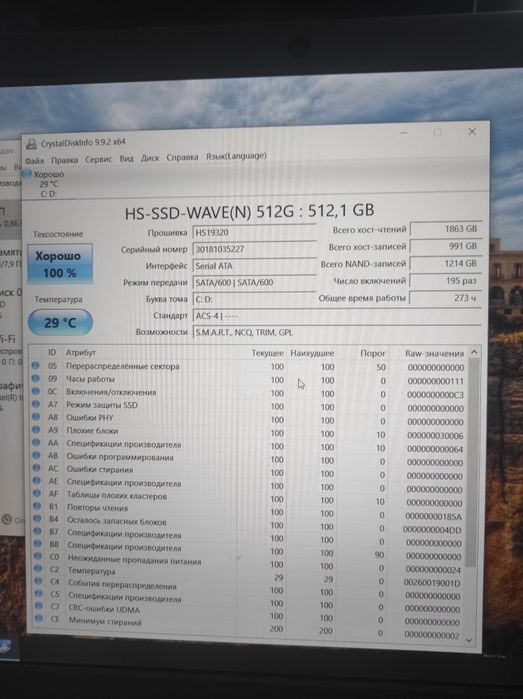The width and height of the screenshot is (523, 699).
Task: Click status dot for AB Ошибки программирования
Action: pyautogui.click(x=37, y=456)
